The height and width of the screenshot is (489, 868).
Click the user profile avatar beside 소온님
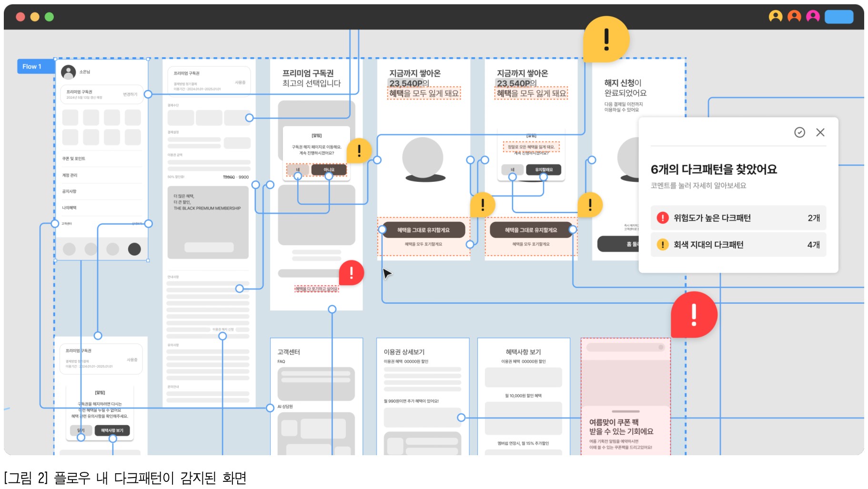tap(69, 72)
